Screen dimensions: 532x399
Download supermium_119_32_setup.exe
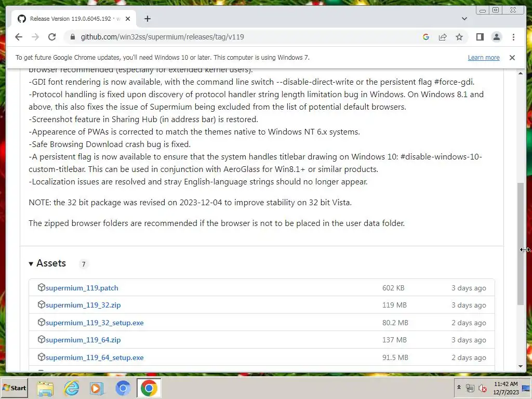click(95, 323)
